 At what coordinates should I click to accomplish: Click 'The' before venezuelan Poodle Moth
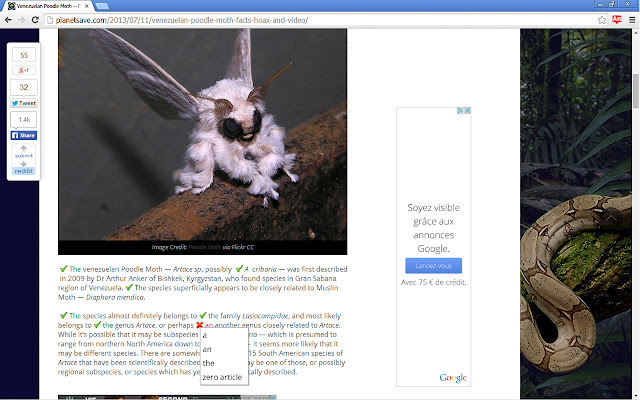click(x=75, y=269)
